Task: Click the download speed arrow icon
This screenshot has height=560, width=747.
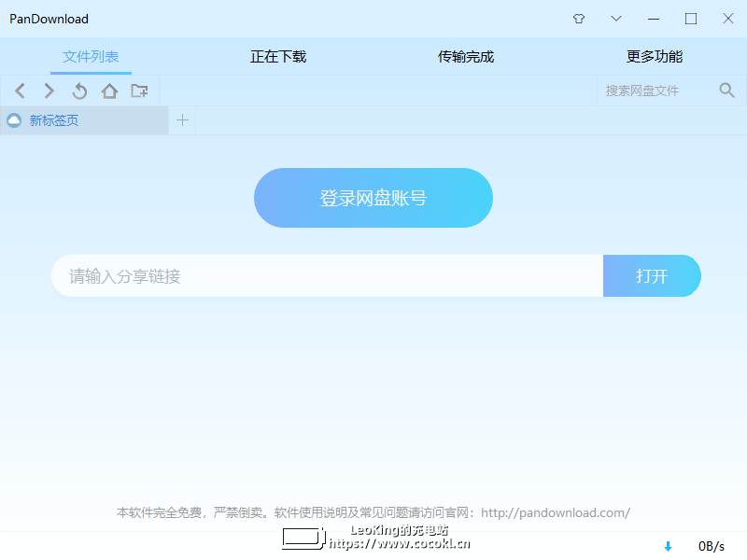Action: tap(668, 546)
